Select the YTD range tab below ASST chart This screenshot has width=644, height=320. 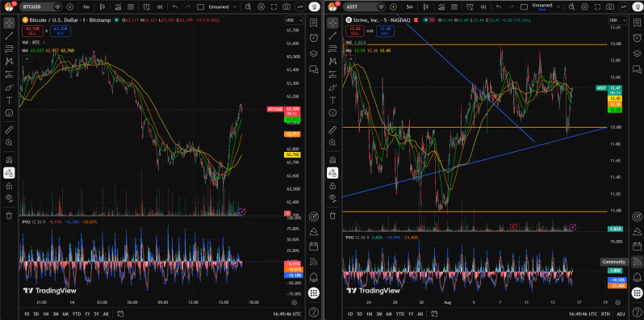[399, 314]
